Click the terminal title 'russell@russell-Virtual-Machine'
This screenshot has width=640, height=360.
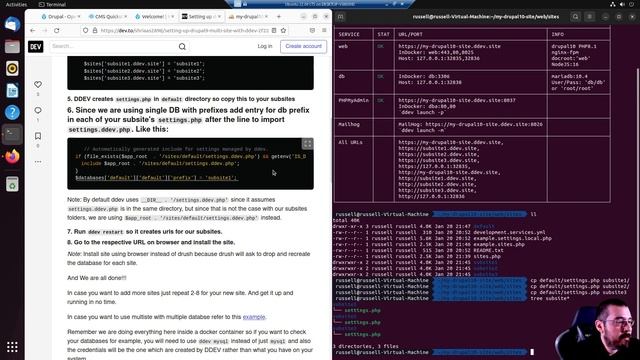tap(486, 17)
